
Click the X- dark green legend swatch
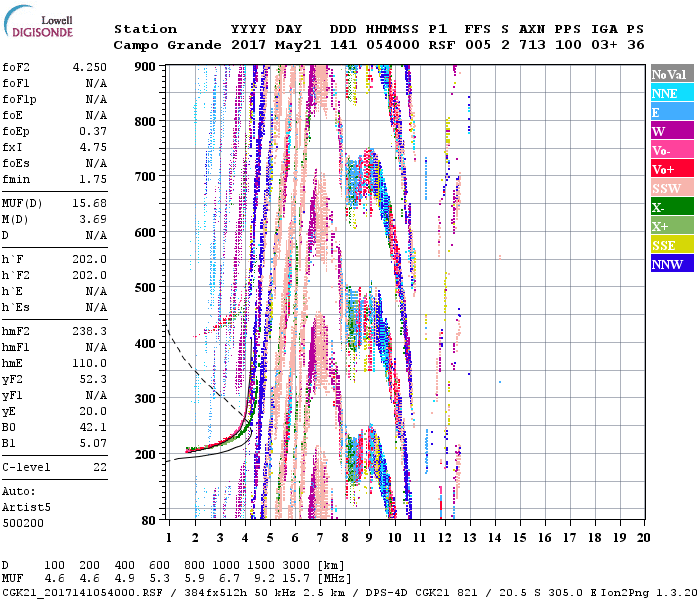671,207
